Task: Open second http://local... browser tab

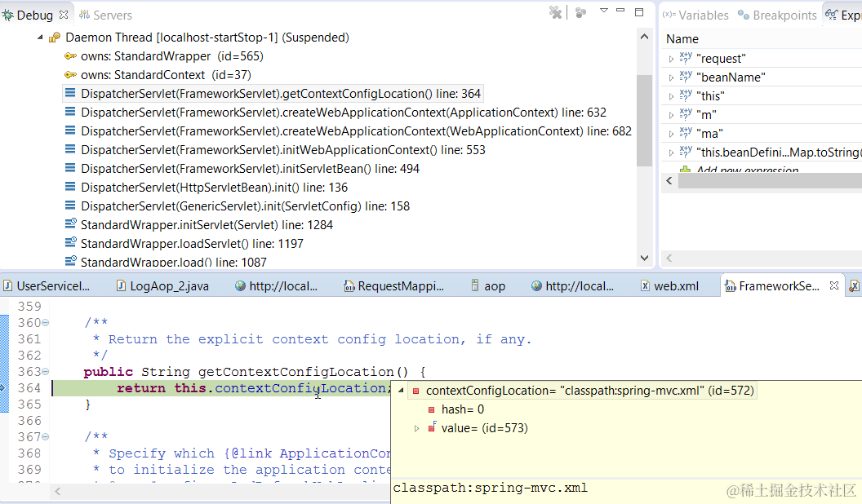Action: pos(572,286)
